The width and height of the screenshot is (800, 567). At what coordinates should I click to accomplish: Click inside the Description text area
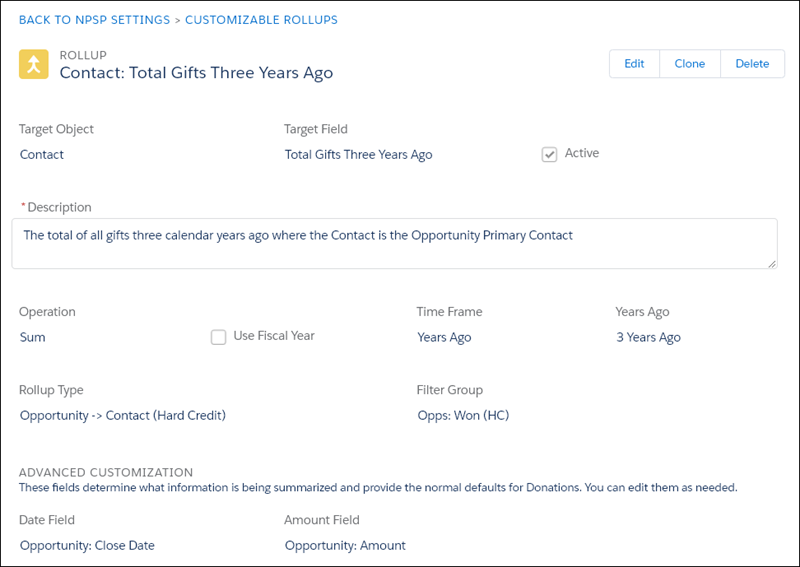click(394, 243)
